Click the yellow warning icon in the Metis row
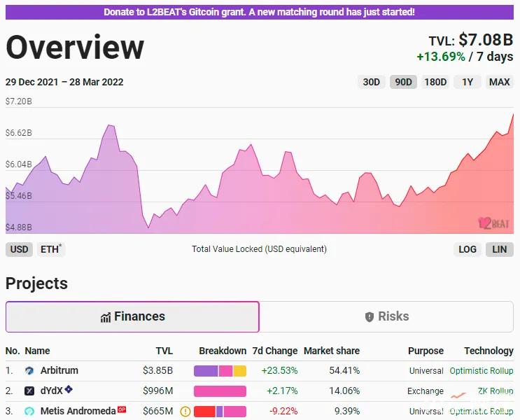 tap(185, 412)
